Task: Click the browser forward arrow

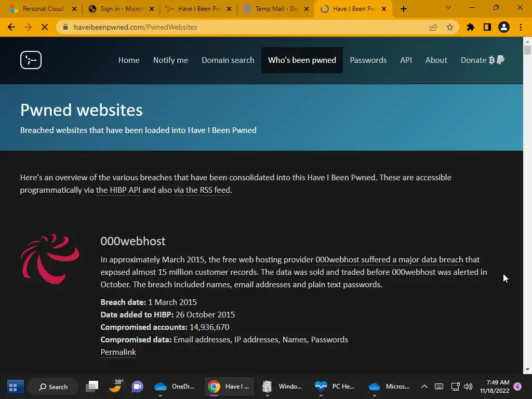Action: (28, 27)
